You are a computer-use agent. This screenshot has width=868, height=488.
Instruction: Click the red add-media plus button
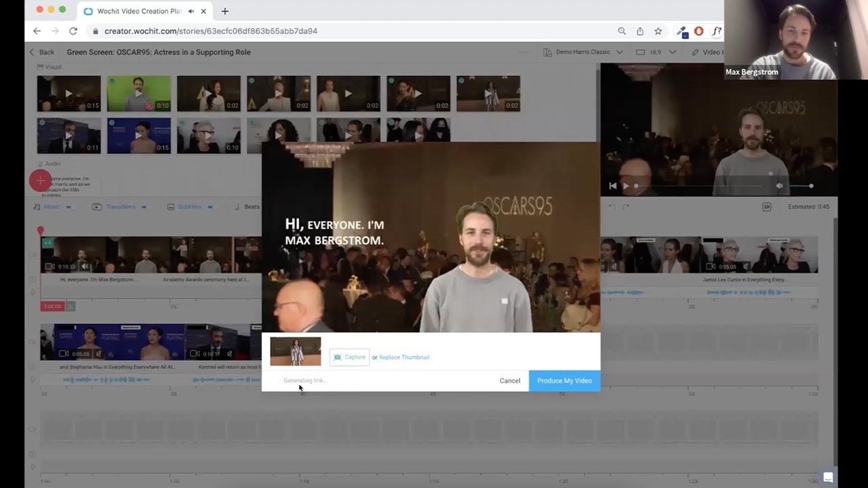pos(40,180)
